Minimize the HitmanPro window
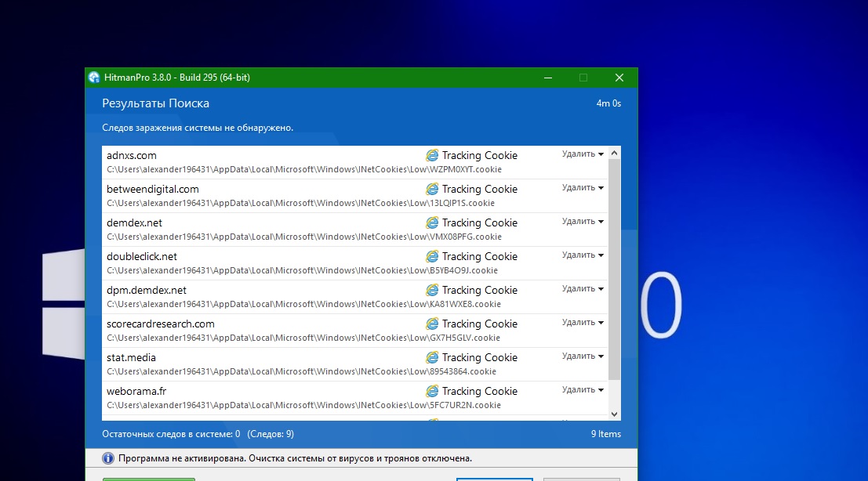Viewport: 868px width, 481px height. pyautogui.click(x=548, y=78)
